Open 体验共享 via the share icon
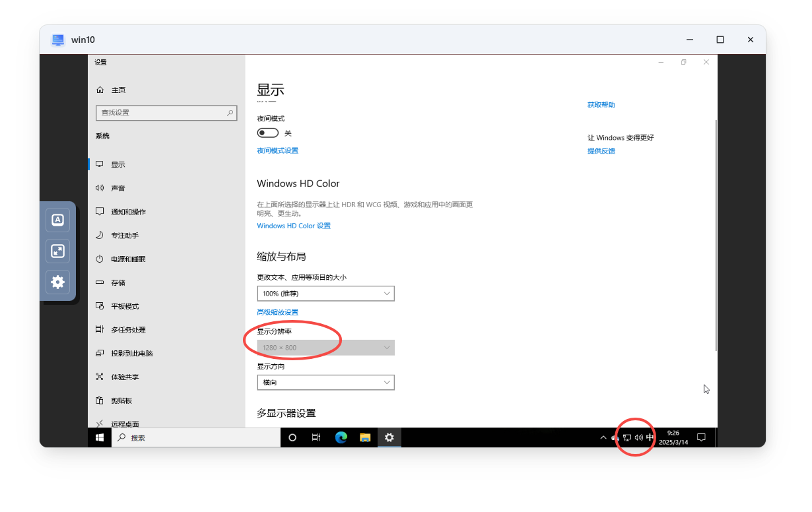812x512 pixels. [100, 377]
